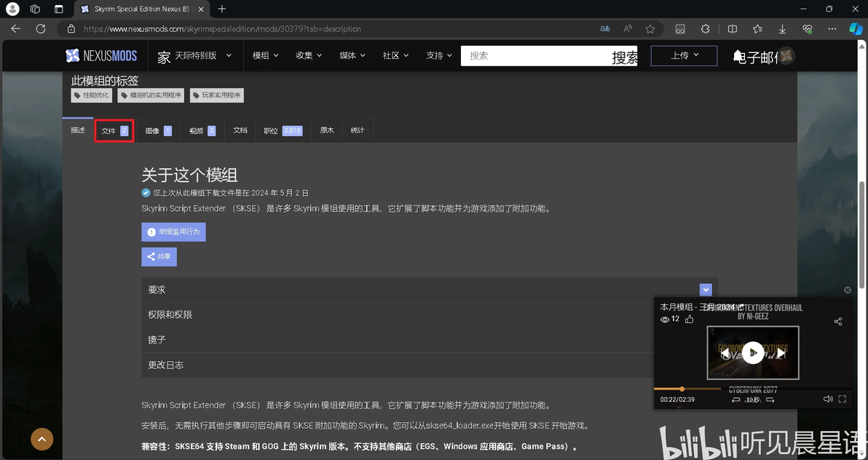Viewport: 868px width, 460px height.
Task: Click the 共享 share button
Action: (159, 257)
